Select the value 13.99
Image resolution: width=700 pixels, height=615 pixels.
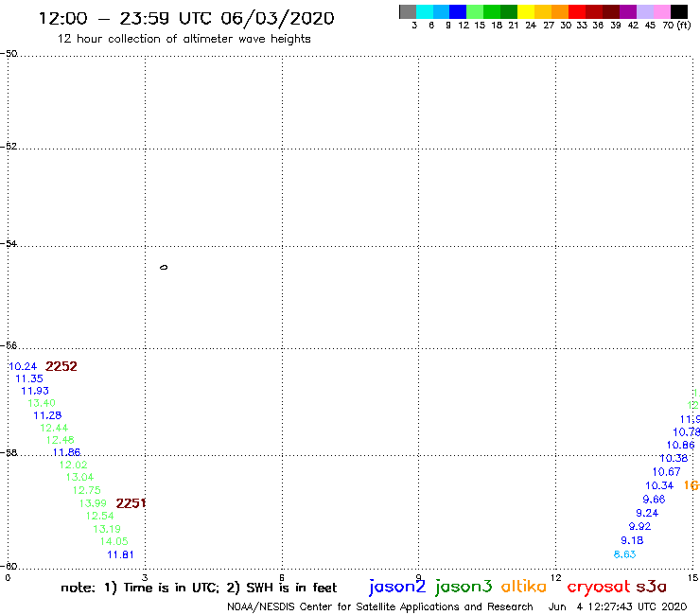pos(93,503)
